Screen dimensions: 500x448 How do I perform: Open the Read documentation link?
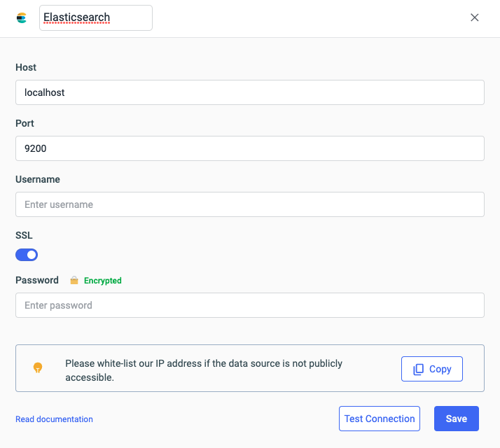(x=54, y=419)
